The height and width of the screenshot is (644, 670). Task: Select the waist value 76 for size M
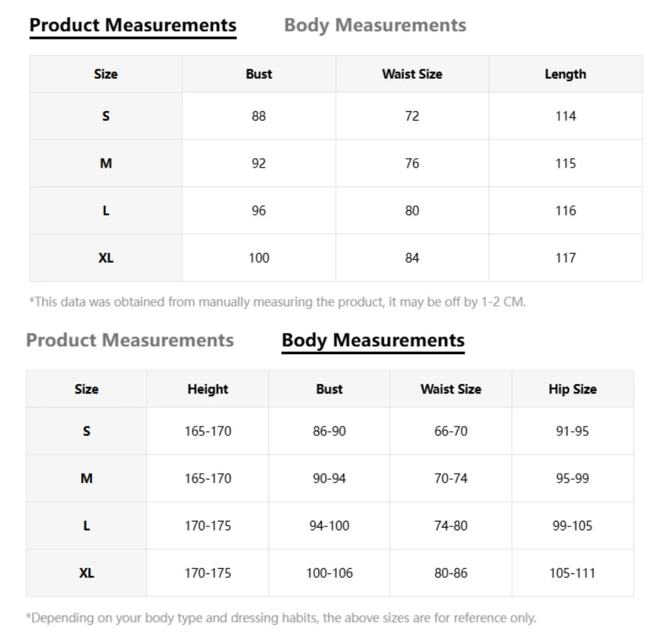[x=412, y=163]
